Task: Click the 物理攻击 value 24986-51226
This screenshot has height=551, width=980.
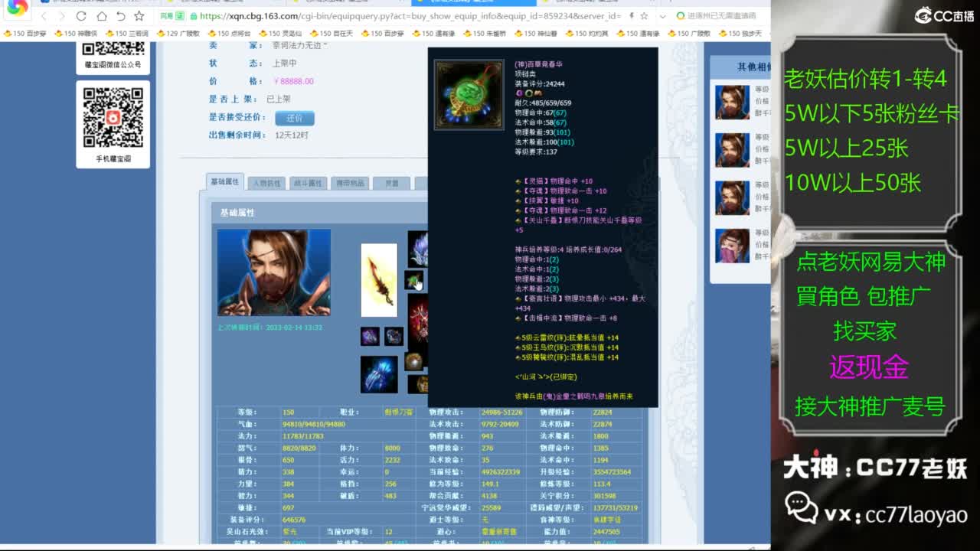Action: (501, 412)
